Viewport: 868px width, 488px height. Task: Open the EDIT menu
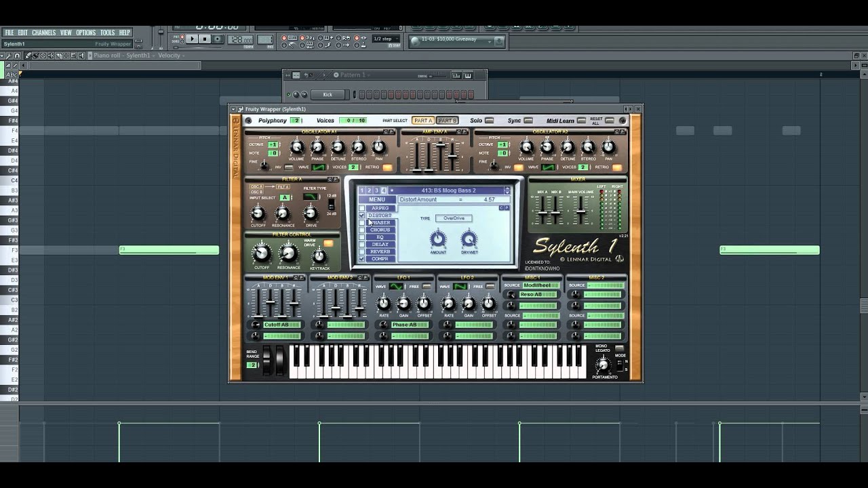[x=22, y=33]
